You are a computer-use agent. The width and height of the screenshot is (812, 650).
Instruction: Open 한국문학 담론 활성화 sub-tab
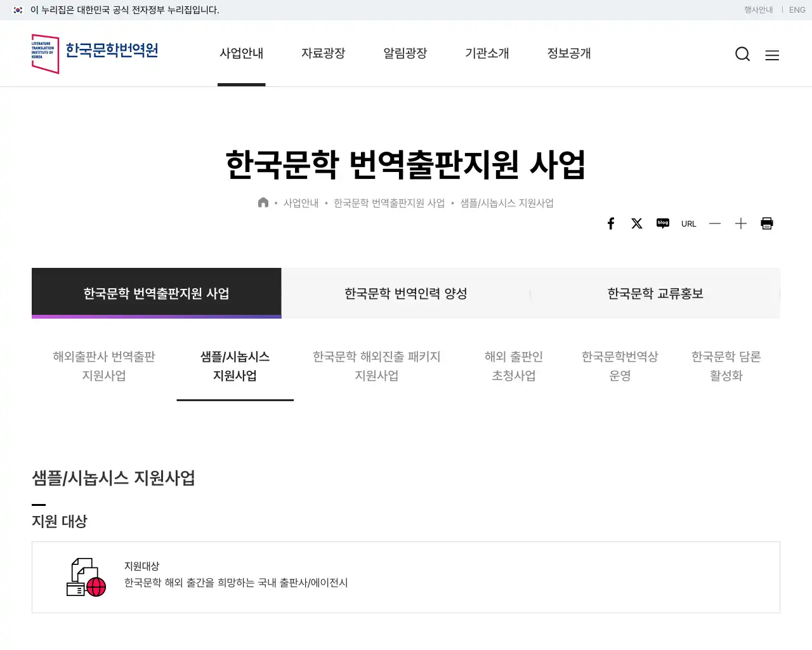coord(726,366)
